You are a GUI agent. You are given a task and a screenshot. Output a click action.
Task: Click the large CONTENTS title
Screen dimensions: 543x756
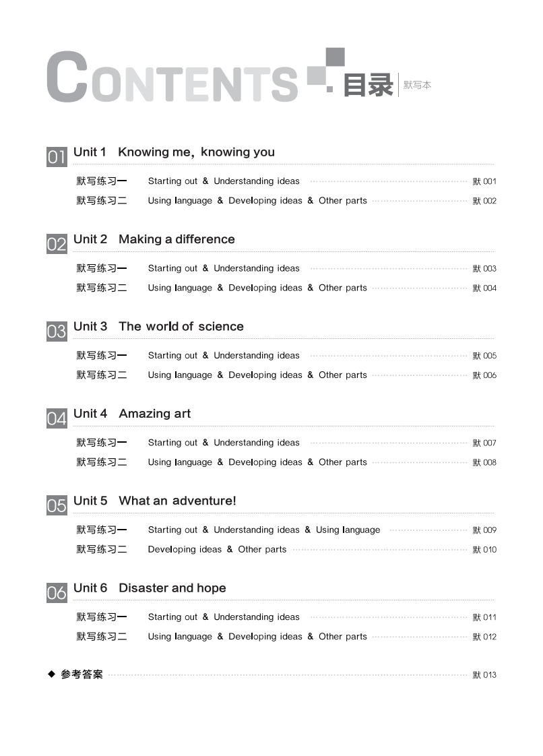(172, 78)
